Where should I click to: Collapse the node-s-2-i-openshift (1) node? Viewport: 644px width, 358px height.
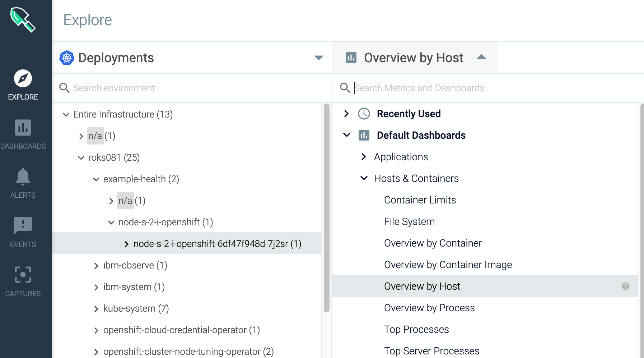click(111, 222)
